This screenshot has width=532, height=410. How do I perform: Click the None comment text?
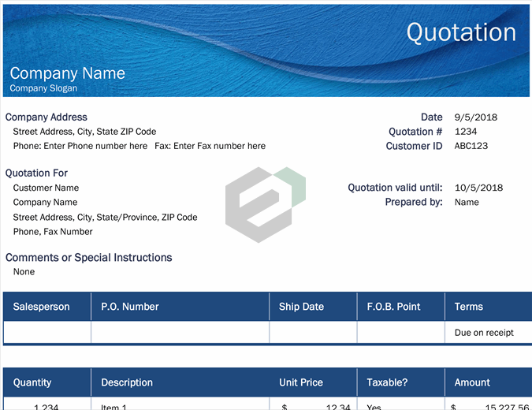[x=24, y=271]
